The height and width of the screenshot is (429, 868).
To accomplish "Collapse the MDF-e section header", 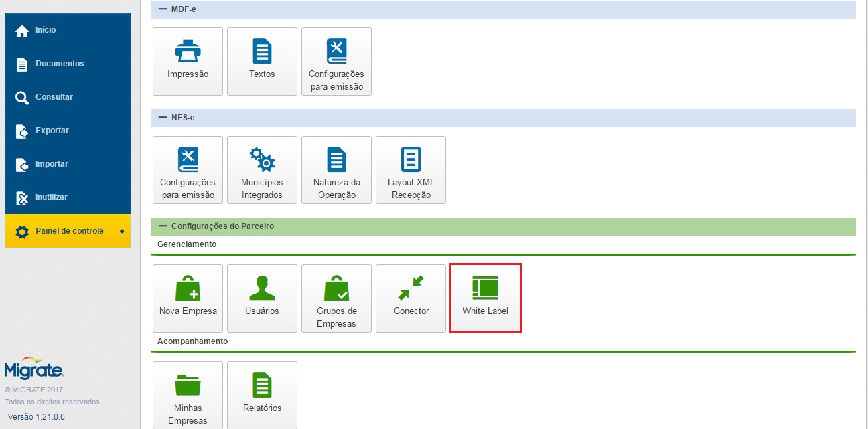I will (162, 9).
